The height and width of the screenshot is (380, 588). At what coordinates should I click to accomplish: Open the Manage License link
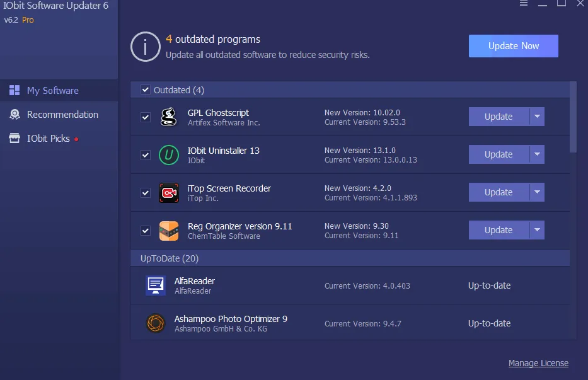coord(538,363)
